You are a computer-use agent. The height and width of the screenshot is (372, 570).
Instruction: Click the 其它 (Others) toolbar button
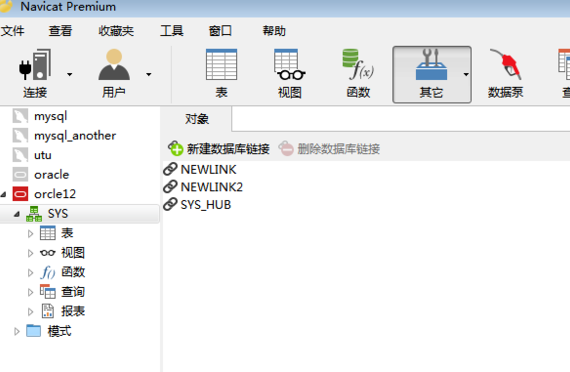tap(432, 74)
